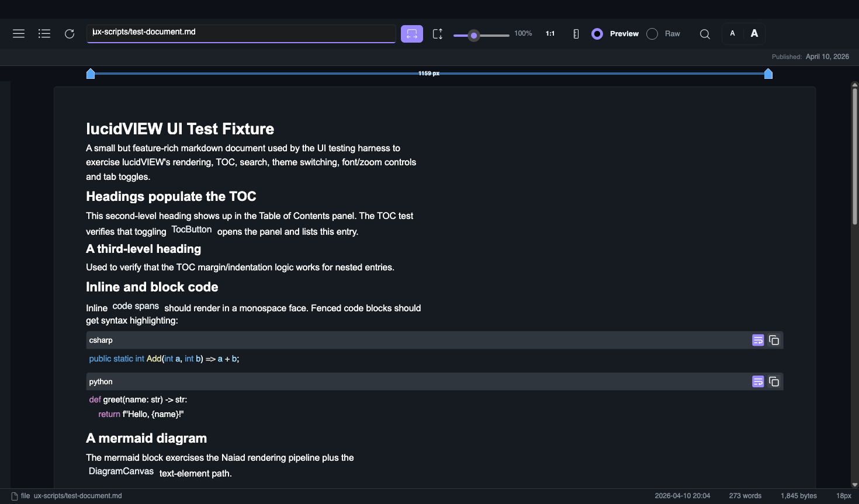Click the file icon in status bar

(x=15, y=496)
